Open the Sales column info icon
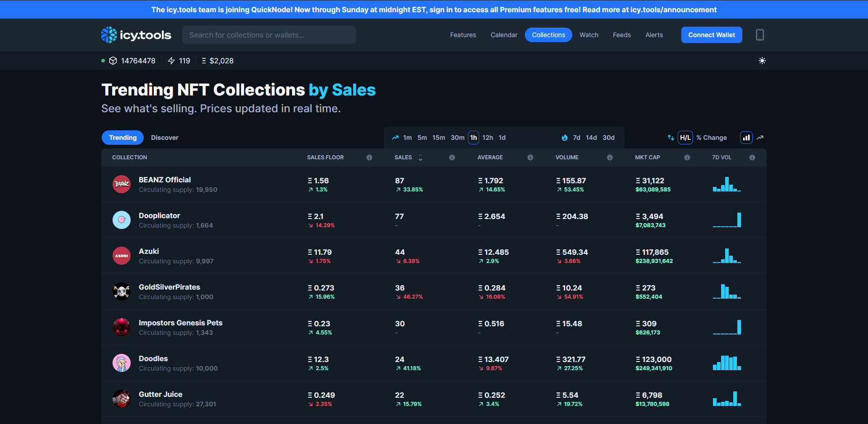Screen dimensions: 868x424 point(452,157)
